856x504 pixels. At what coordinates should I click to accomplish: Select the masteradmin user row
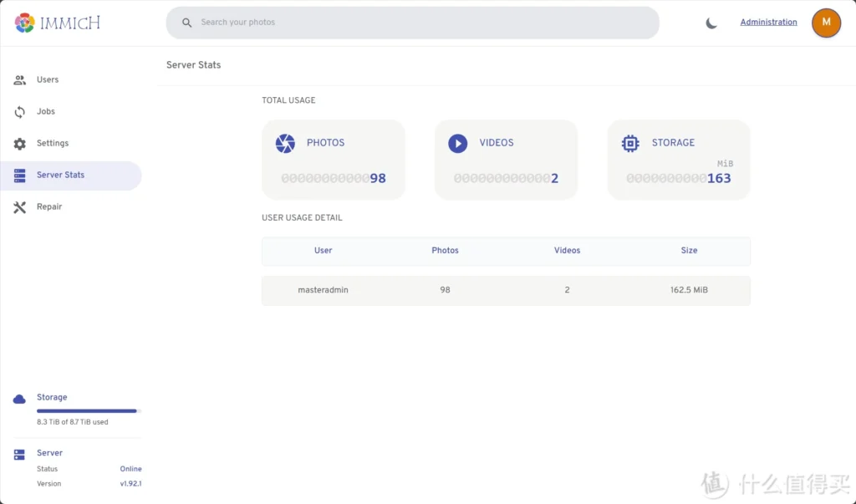click(506, 290)
